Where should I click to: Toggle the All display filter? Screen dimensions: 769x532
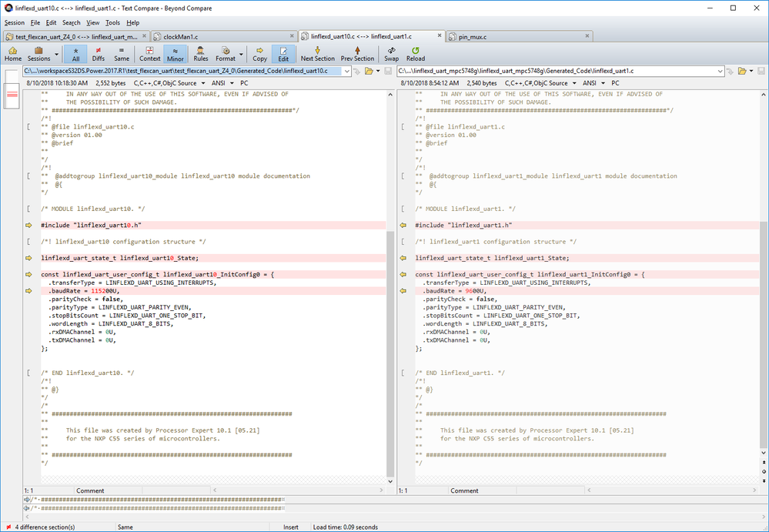click(75, 54)
